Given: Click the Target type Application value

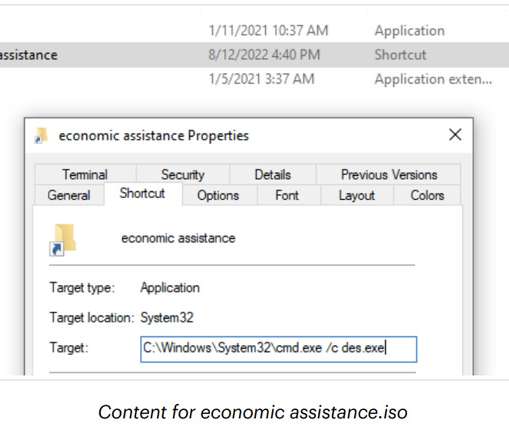Looking at the screenshot, I should point(170,288).
